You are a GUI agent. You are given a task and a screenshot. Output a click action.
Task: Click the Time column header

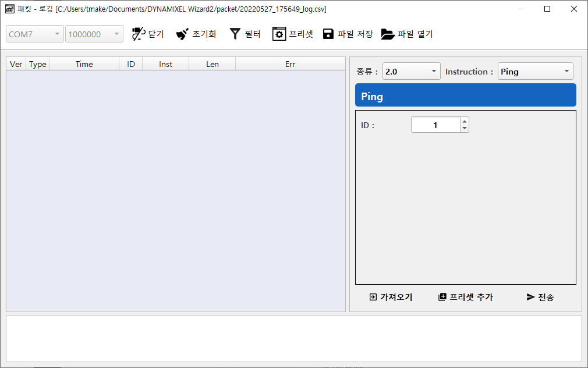click(x=84, y=64)
